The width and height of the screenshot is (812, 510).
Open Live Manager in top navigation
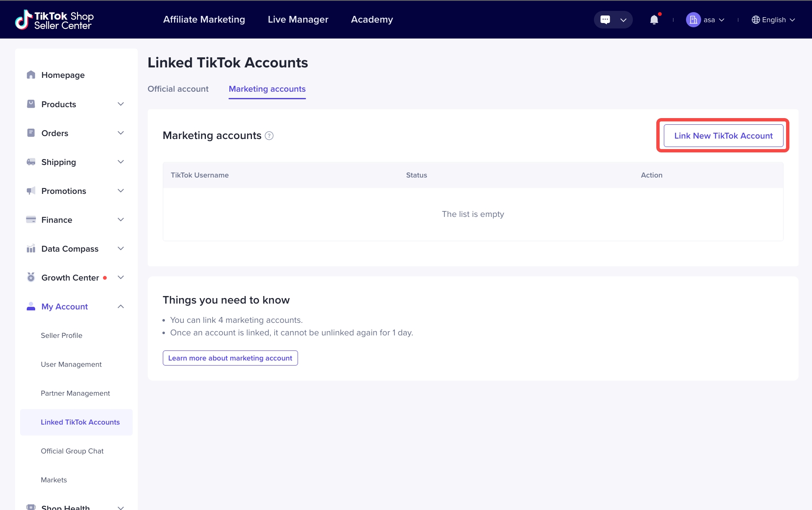(298, 20)
